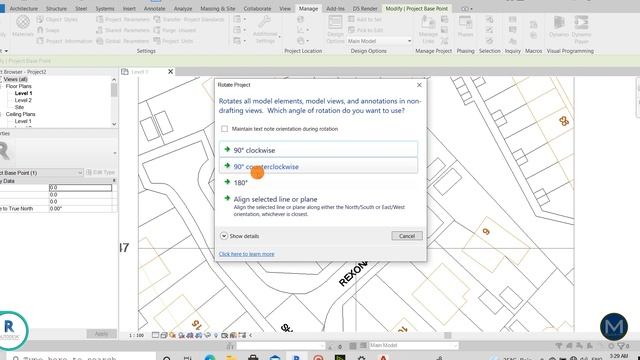
Task: Open Click here to learn more link
Action: 247,254
